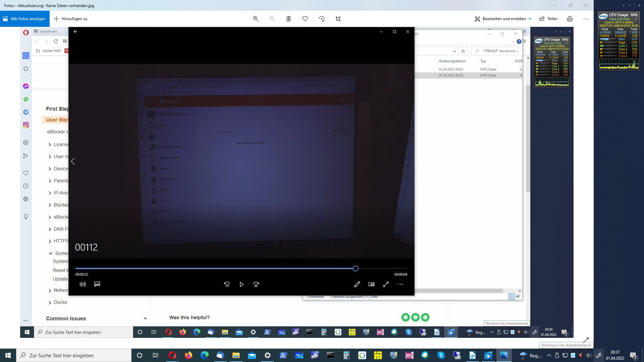Click the Explorer horizontal scrollbar

[459, 291]
